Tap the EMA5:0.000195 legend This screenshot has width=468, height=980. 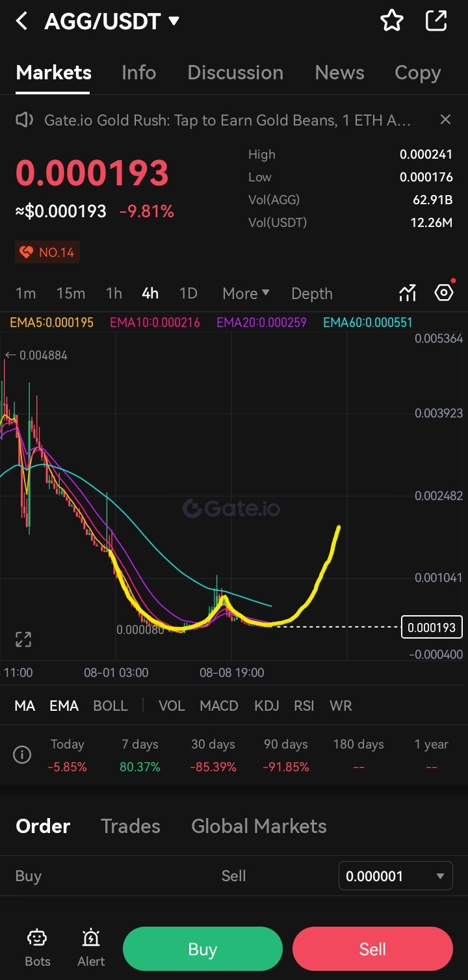[x=51, y=322]
